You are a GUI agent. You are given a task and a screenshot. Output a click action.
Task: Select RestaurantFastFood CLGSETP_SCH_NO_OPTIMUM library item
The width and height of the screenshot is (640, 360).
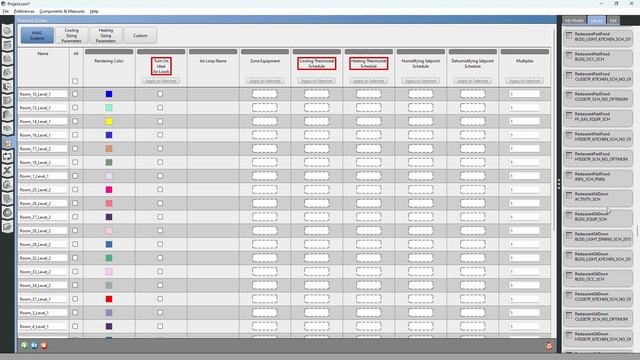pyautogui.click(x=598, y=97)
